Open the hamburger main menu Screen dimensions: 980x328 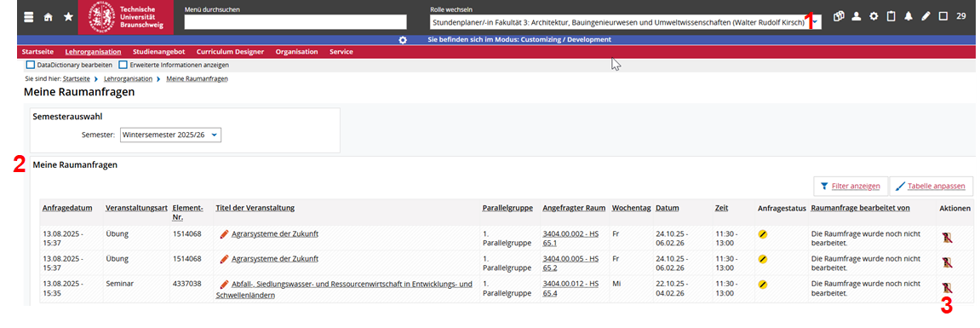pos(28,17)
